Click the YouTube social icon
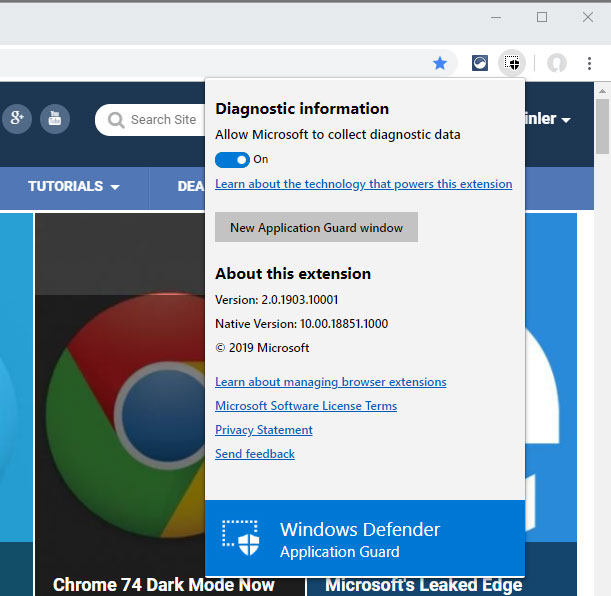 pos(55,119)
